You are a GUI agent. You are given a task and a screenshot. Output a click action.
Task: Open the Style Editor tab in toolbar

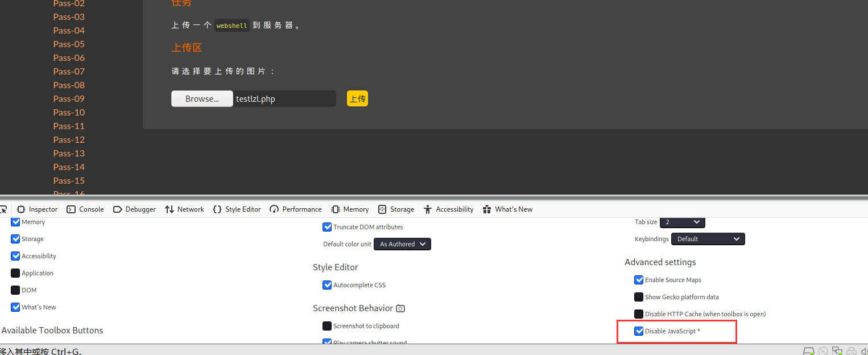point(237,209)
